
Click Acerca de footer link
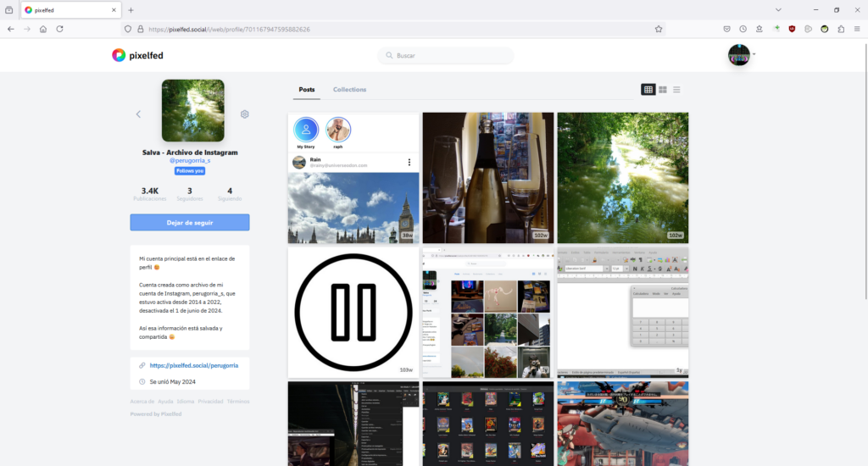(142, 402)
